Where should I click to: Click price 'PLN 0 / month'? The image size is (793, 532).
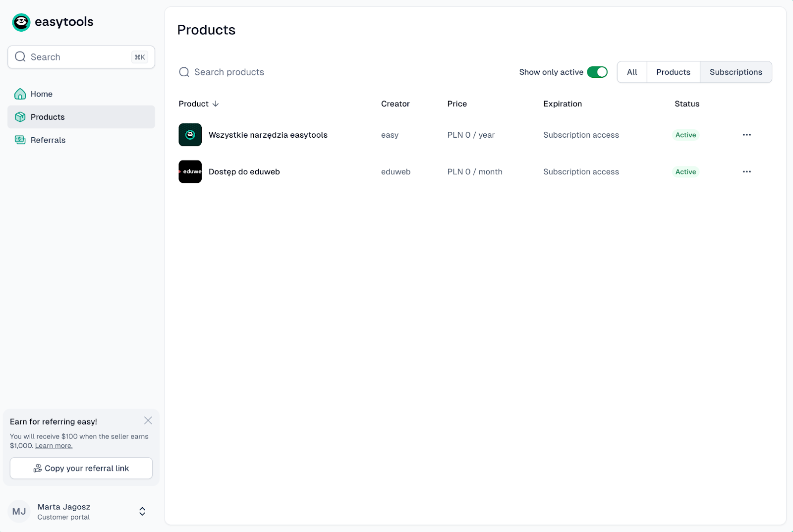475,172
